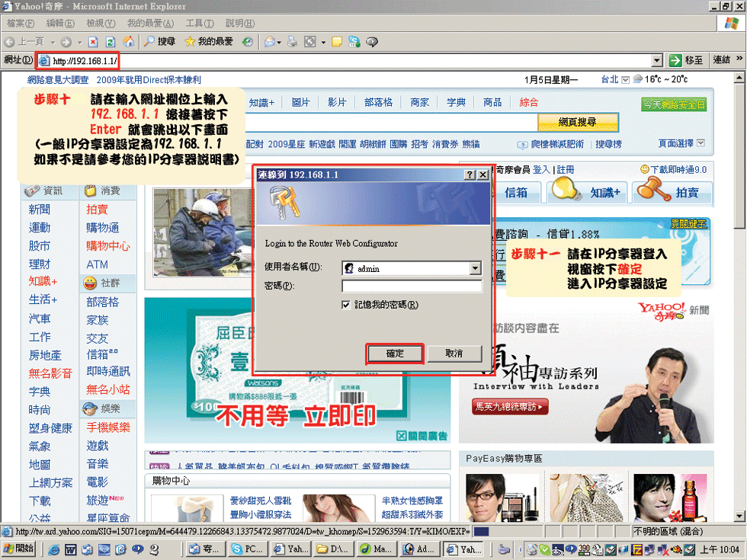Expand the 連結 links toolbar chevron

point(739,59)
